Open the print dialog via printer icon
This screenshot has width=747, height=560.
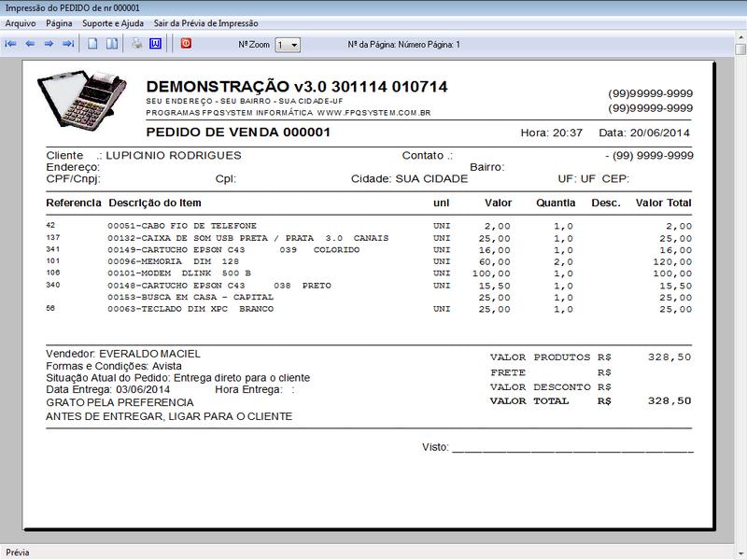coord(136,41)
